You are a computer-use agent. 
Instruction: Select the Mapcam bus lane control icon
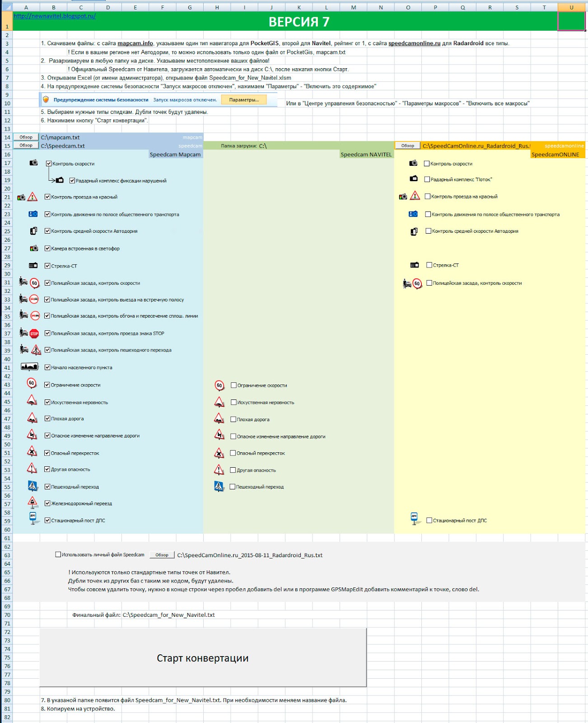tap(33, 214)
